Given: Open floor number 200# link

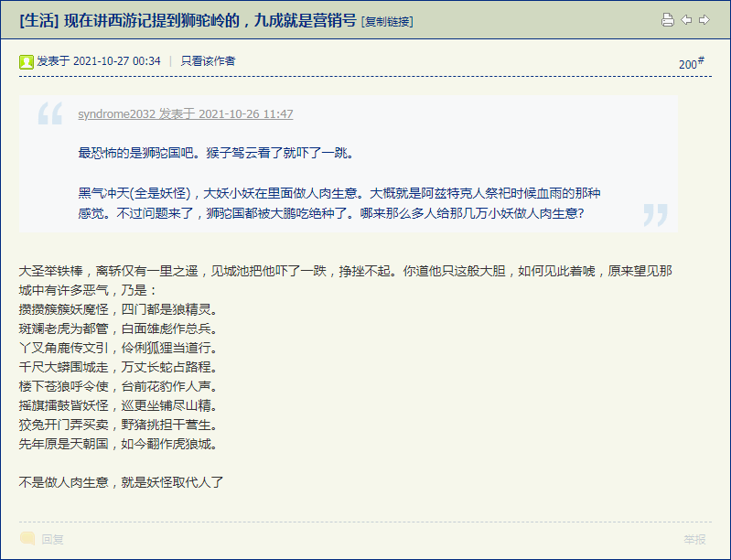Looking at the screenshot, I should (692, 63).
